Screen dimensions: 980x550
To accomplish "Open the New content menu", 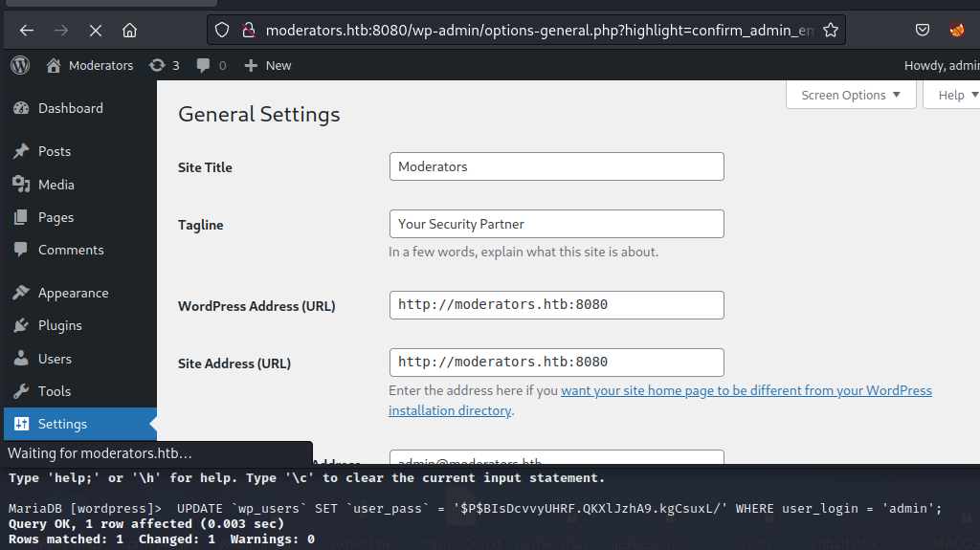I will click(268, 65).
